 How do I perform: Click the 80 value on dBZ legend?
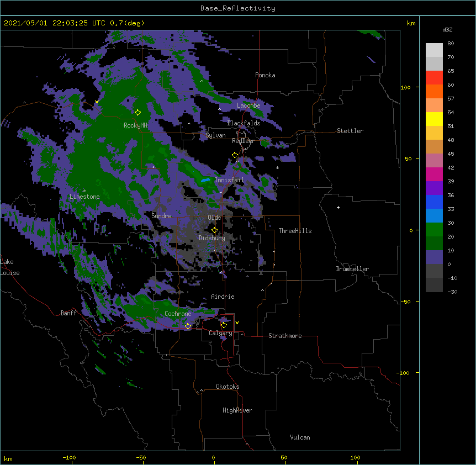coord(451,44)
